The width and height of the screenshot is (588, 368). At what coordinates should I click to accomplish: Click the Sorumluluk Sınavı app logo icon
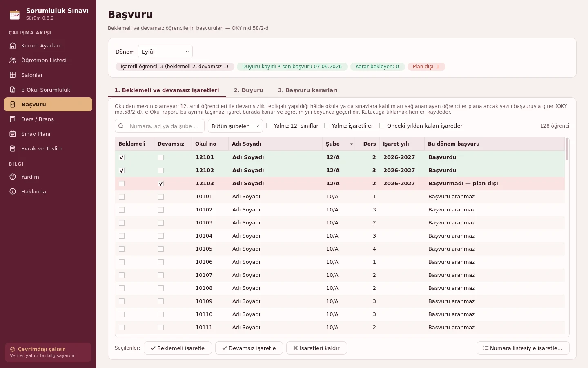pyautogui.click(x=15, y=14)
